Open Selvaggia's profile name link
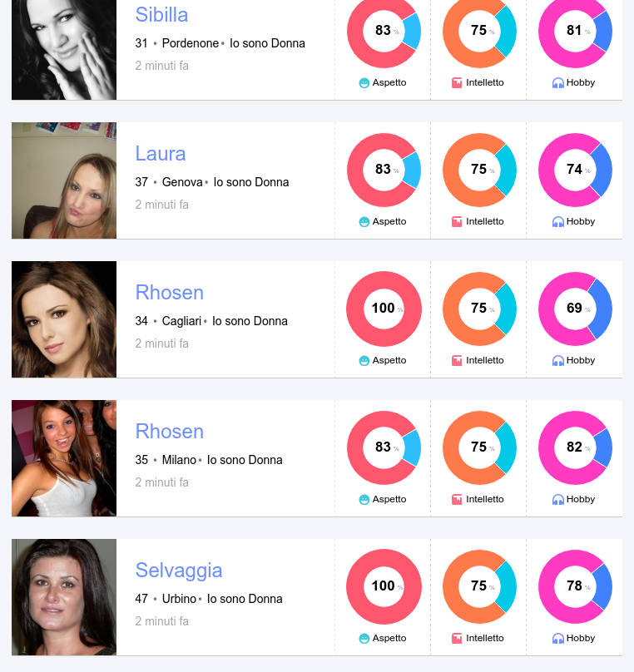 click(179, 571)
